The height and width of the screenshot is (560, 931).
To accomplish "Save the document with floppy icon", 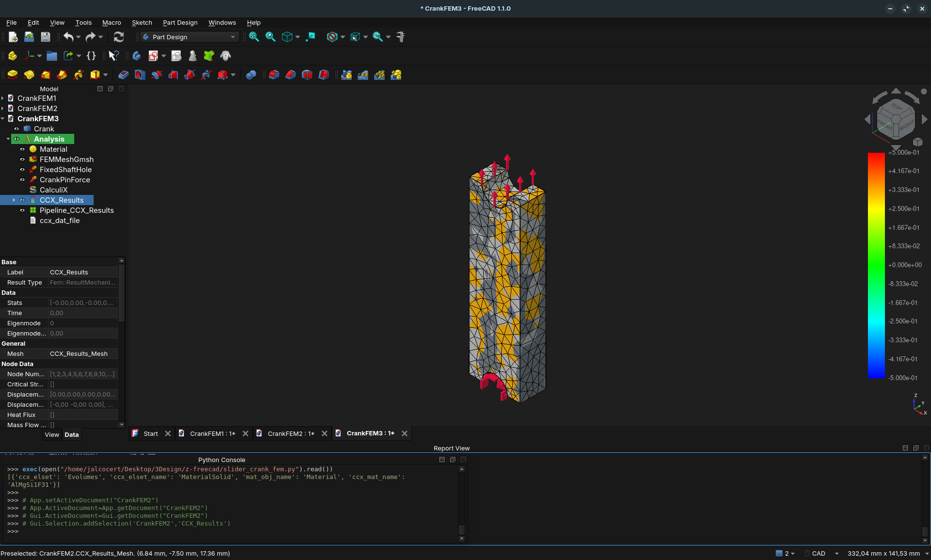I will pyautogui.click(x=46, y=37).
